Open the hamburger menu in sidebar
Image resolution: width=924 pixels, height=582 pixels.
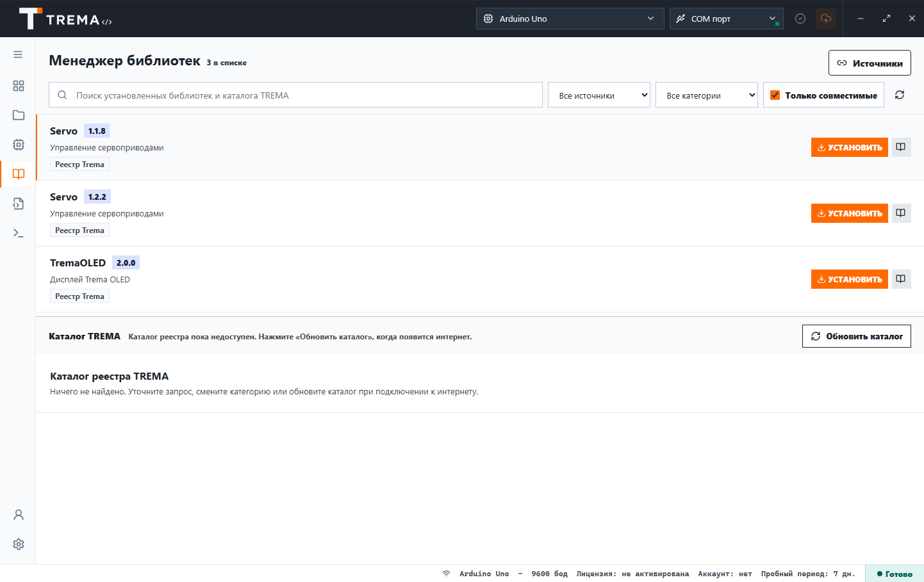click(x=18, y=54)
